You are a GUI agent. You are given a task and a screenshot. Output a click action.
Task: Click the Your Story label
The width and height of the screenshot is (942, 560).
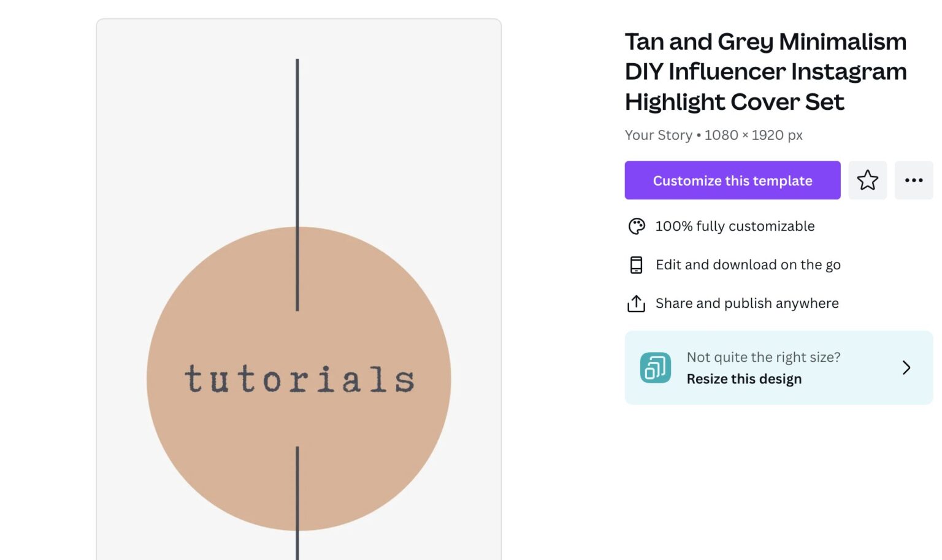pos(658,135)
